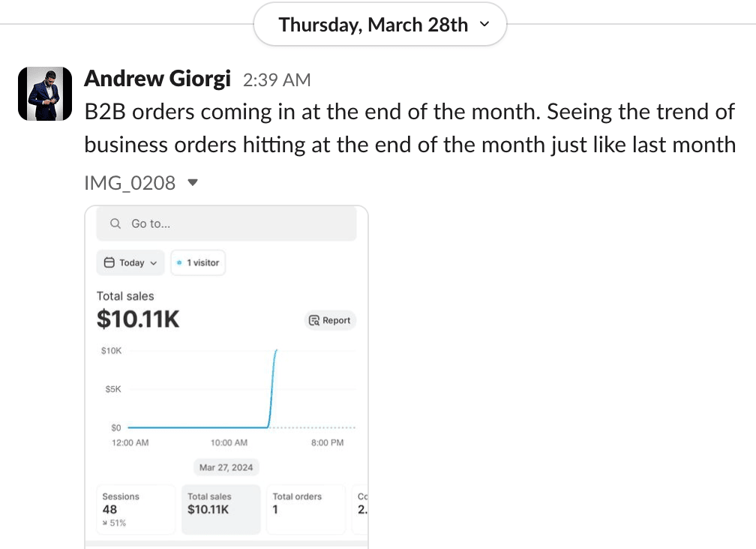Collapse the IMG_0208 attachment with the triangle
This screenshot has width=756, height=549.
coord(192,182)
